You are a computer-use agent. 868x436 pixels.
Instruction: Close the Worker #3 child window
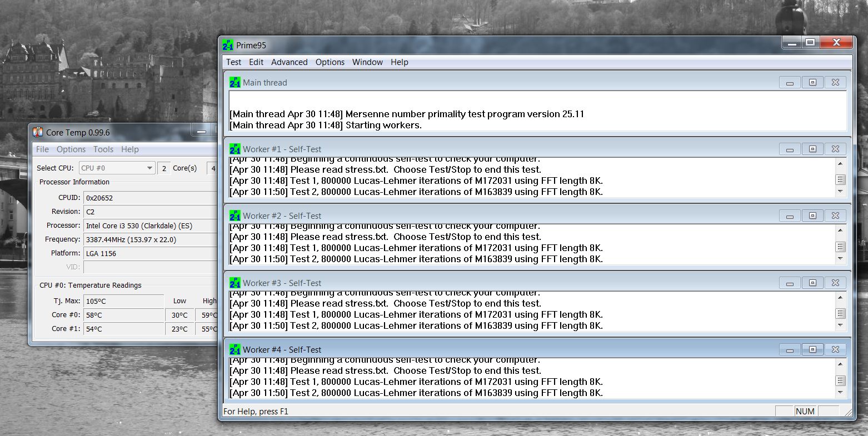coord(835,283)
